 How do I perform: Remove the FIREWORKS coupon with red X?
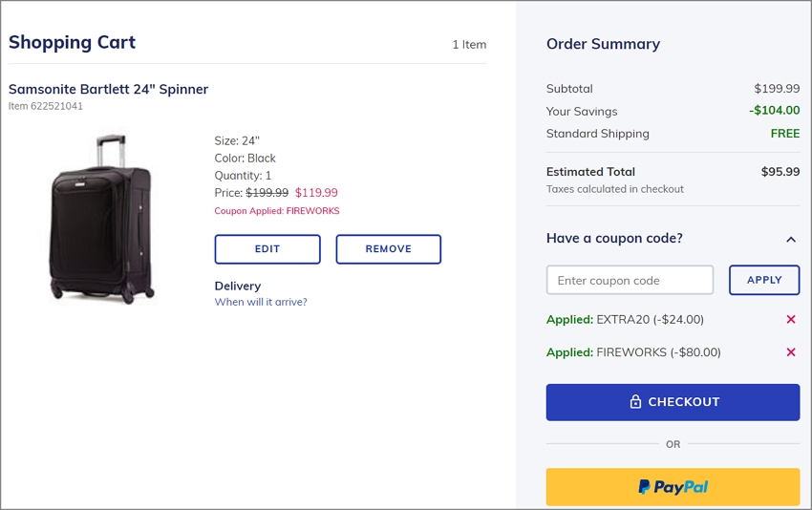coord(791,352)
